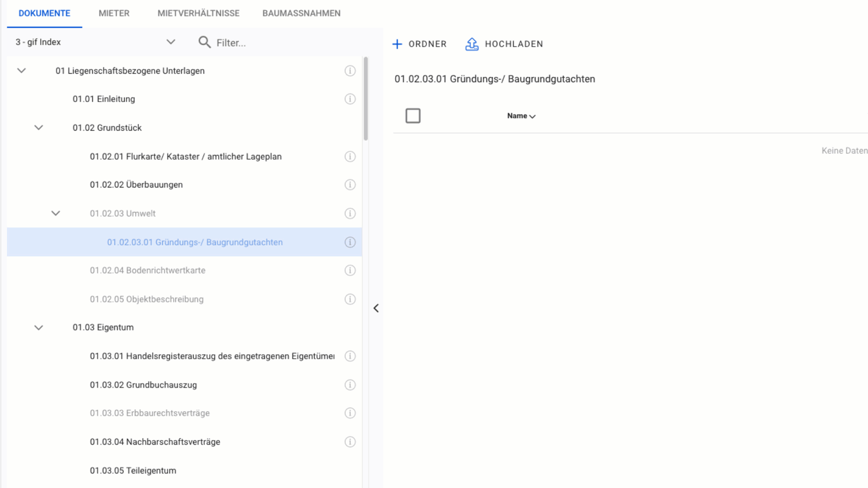Viewport: 868px width, 488px height.
Task: Click info icon for 01.01 Einleitung
Action: [x=350, y=99]
